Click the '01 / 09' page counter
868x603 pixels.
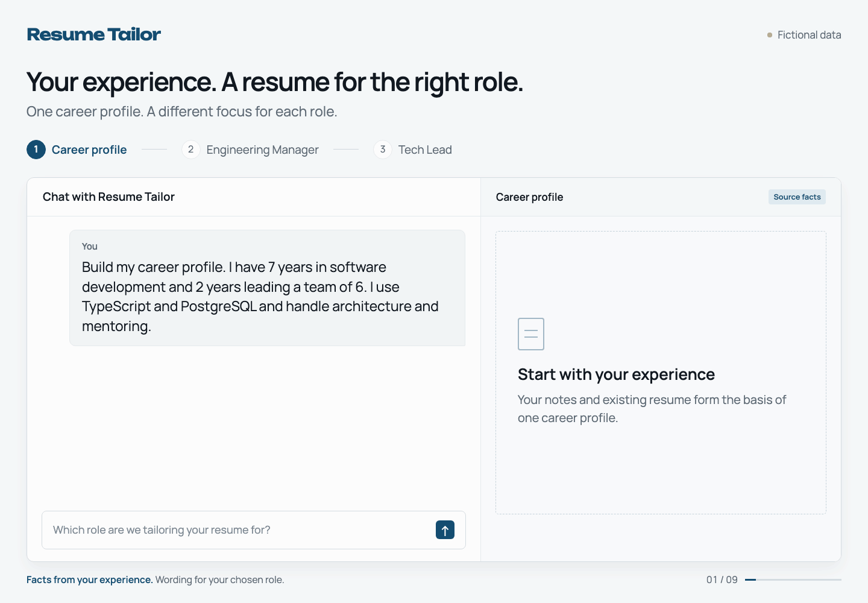pyautogui.click(x=722, y=579)
